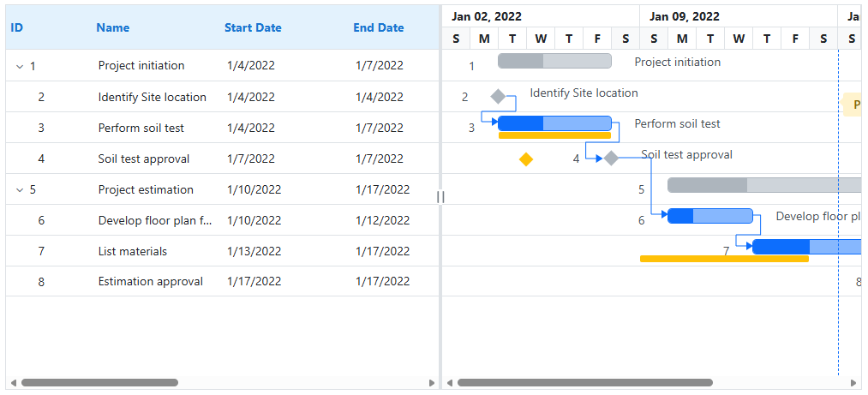Click Estimation approval's 1/17/2022 end date
Image resolution: width=868 pixels, height=395 pixels.
382,282
